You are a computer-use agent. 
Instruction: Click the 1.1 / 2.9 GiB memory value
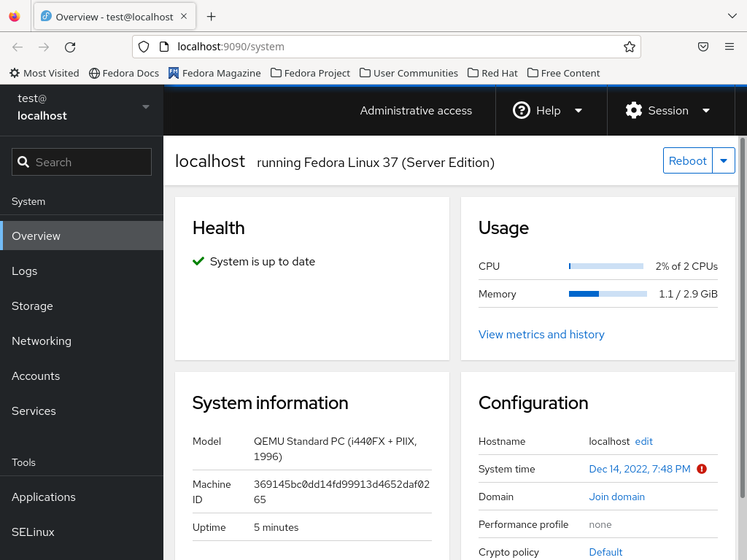[688, 294]
